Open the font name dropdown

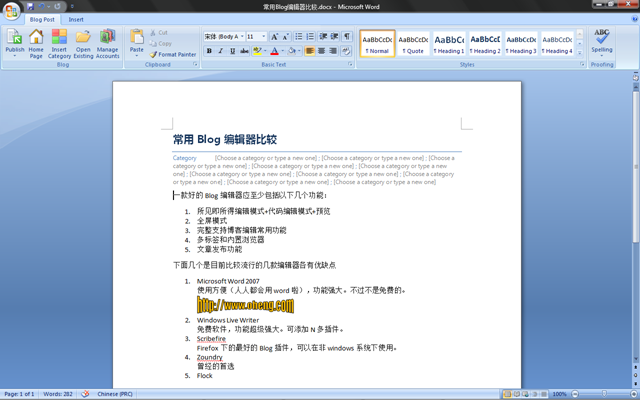pyautogui.click(x=242, y=36)
